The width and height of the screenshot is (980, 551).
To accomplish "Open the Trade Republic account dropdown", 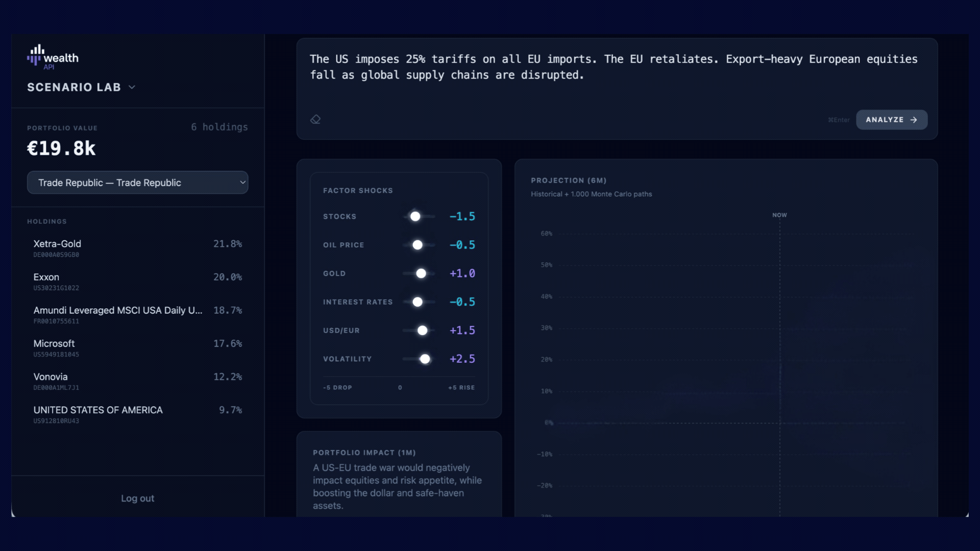I will click(x=137, y=183).
